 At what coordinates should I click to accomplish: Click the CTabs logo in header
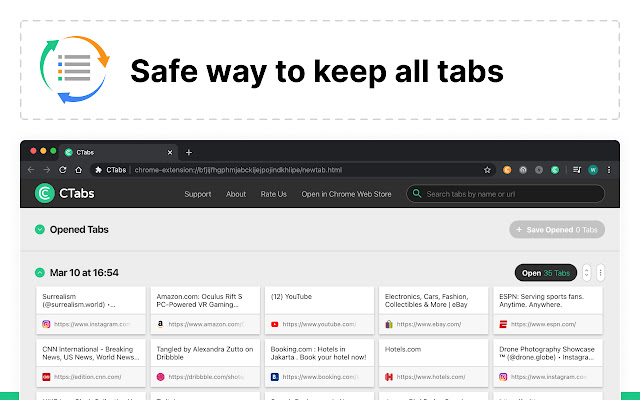coord(64,193)
